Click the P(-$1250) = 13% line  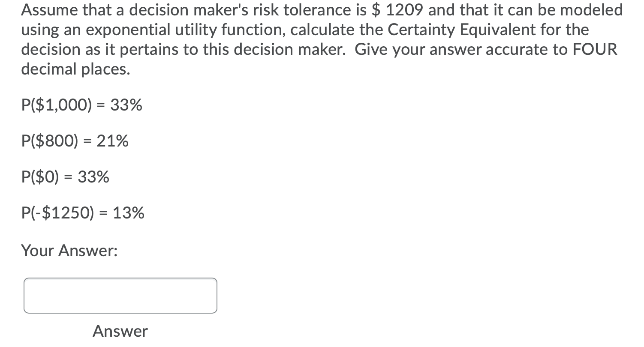(x=83, y=212)
